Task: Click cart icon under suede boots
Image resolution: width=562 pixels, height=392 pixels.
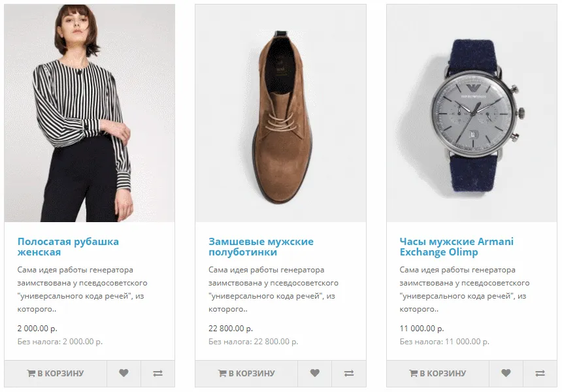Action: point(222,374)
